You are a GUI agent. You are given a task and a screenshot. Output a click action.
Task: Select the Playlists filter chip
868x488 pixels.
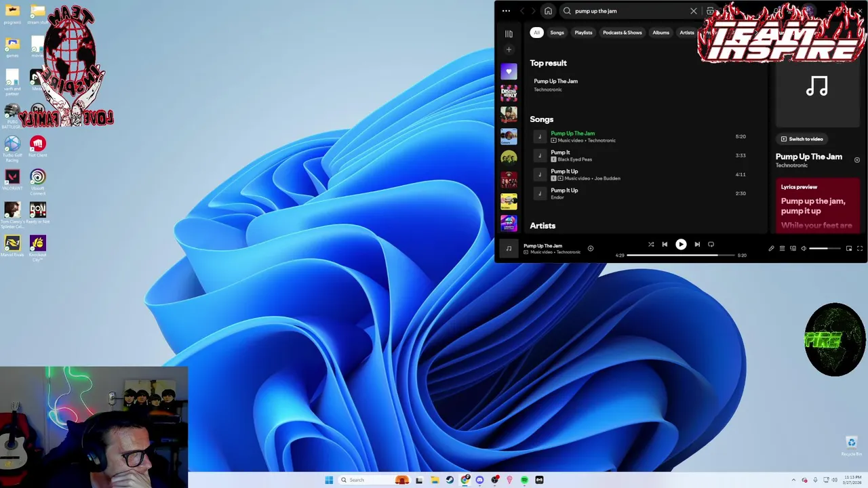[583, 33]
